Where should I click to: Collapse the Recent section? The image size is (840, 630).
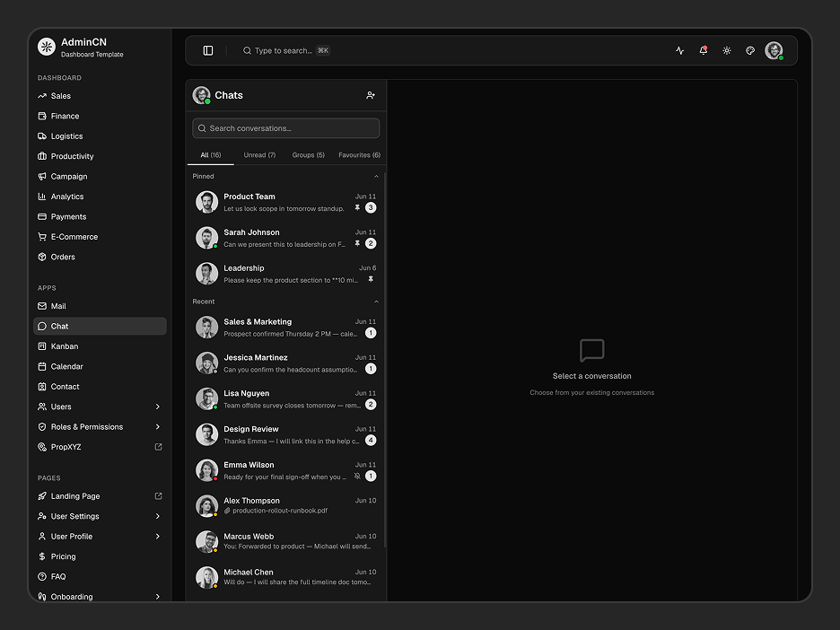[x=376, y=302]
